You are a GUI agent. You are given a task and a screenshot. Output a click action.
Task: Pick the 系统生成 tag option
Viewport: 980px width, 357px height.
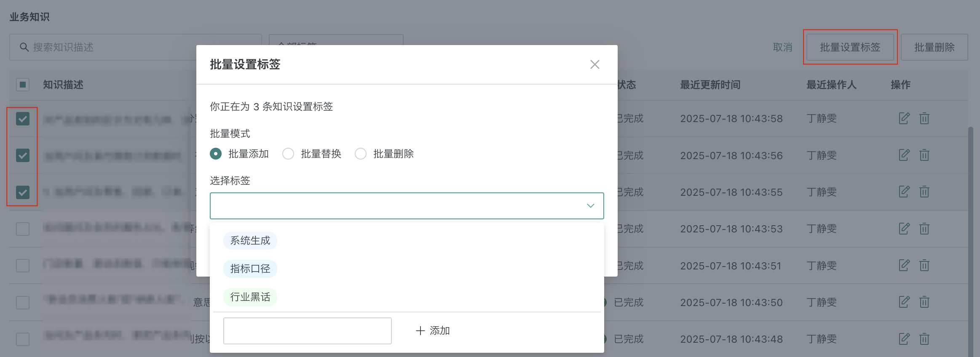[250, 241]
